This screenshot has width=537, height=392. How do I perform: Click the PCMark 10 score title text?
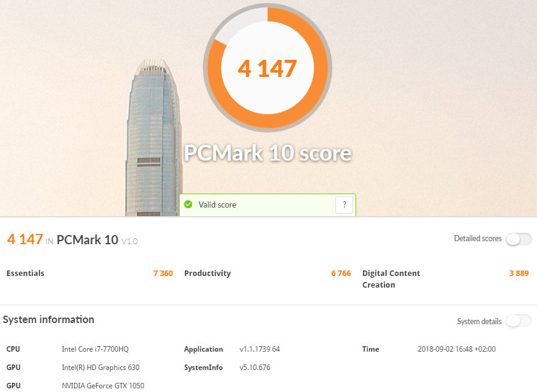[x=268, y=153]
